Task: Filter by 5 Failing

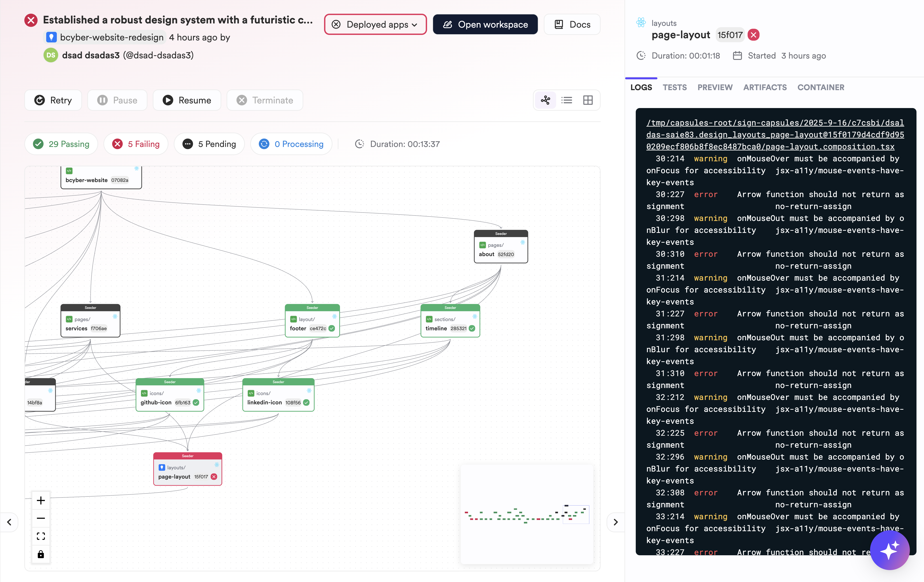Action: pyautogui.click(x=136, y=144)
